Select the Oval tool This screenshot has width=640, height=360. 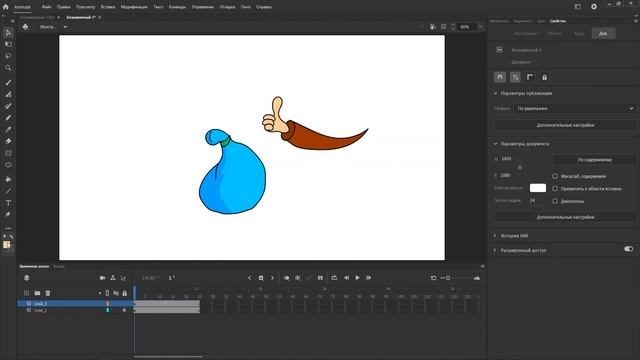[x=8, y=165]
